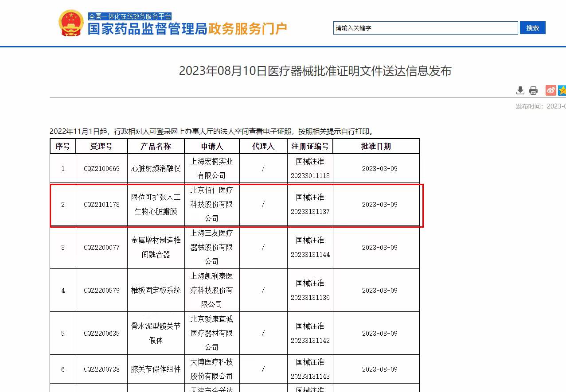Click the printer icon to print page
The image size is (566, 392).
533,90
